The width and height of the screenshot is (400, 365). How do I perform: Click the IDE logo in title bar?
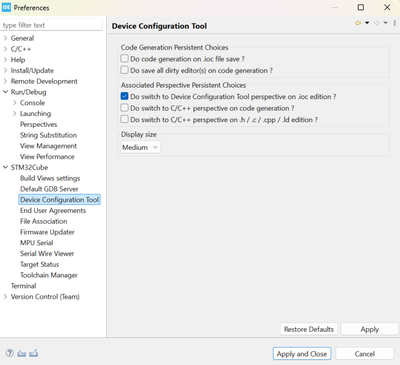tap(6, 7)
